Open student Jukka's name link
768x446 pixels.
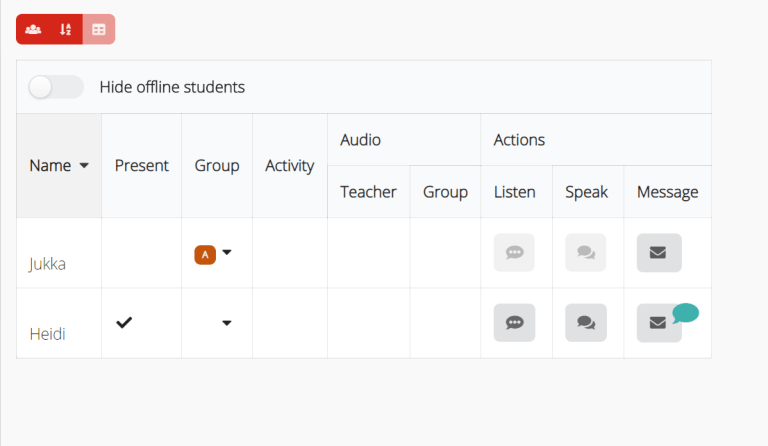(47, 264)
